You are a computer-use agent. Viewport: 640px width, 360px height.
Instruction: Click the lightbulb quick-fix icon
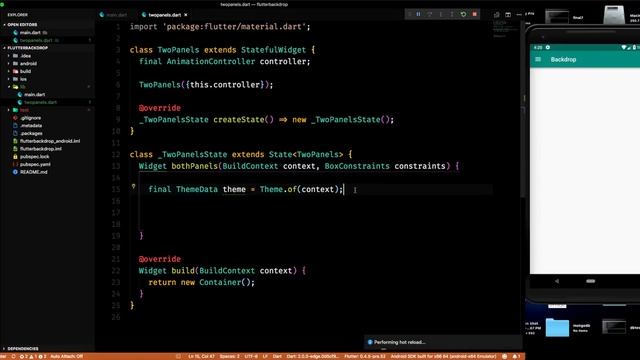click(x=133, y=187)
